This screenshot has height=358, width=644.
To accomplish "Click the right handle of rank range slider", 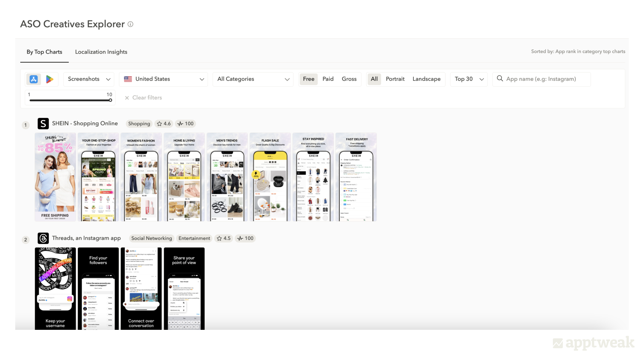I will click(x=110, y=100).
